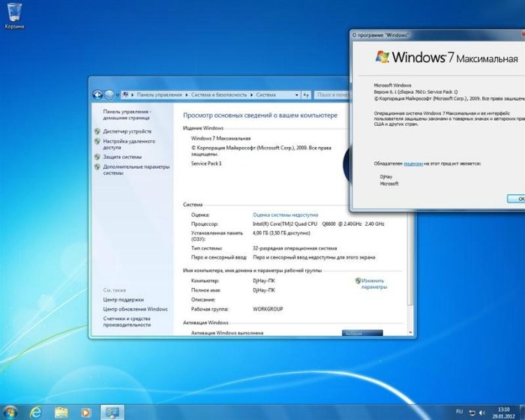Open Диспетчер устройств link
The image size is (525, 420).
tap(127, 131)
